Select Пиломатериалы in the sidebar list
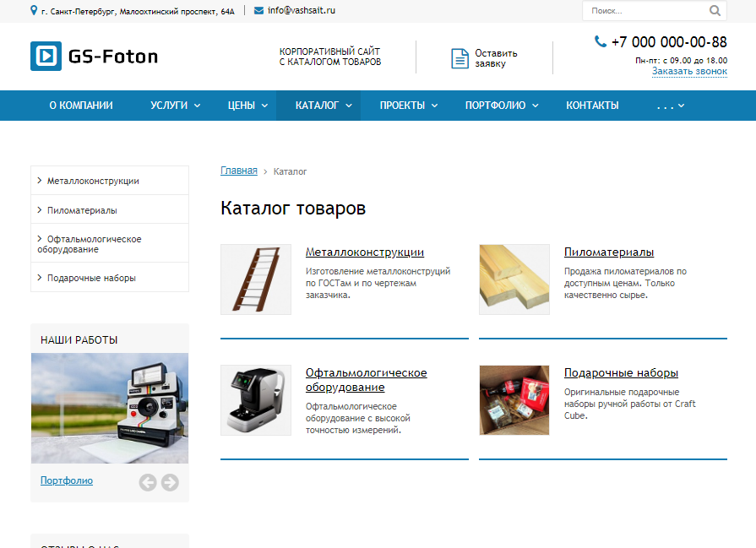The height and width of the screenshot is (548, 756). (82, 210)
